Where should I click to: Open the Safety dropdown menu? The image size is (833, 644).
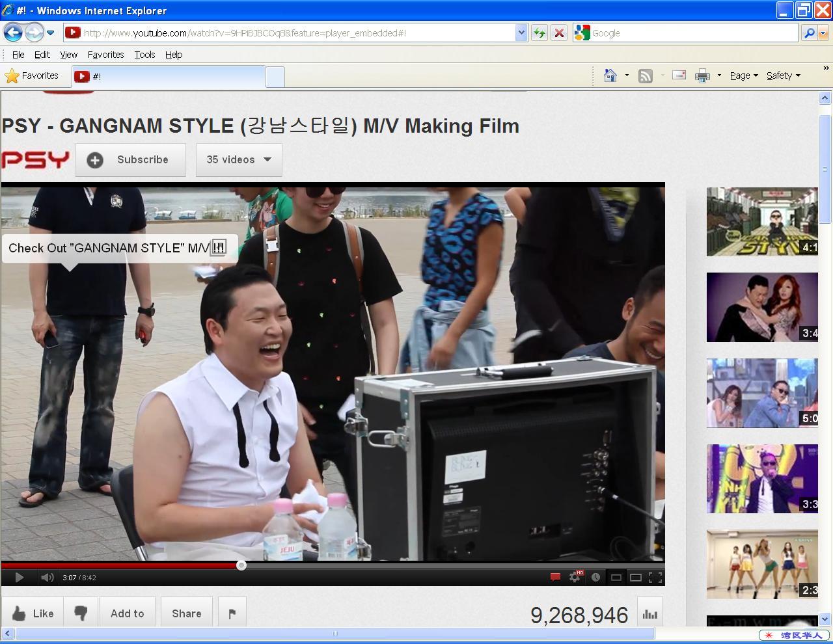pyautogui.click(x=783, y=75)
